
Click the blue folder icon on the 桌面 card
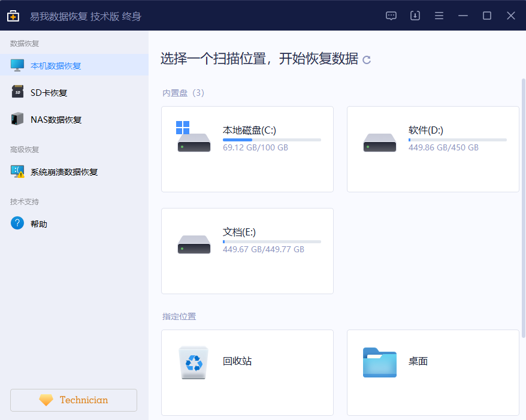point(380,362)
